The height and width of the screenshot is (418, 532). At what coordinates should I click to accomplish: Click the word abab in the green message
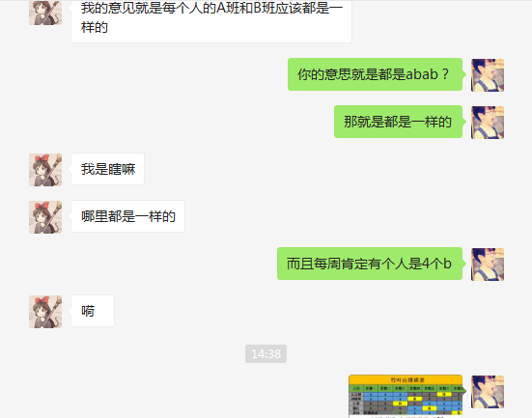[x=422, y=74]
